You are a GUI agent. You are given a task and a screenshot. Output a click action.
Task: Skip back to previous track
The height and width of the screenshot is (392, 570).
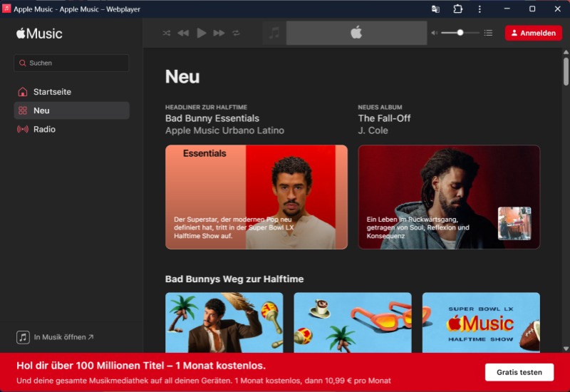pos(183,33)
